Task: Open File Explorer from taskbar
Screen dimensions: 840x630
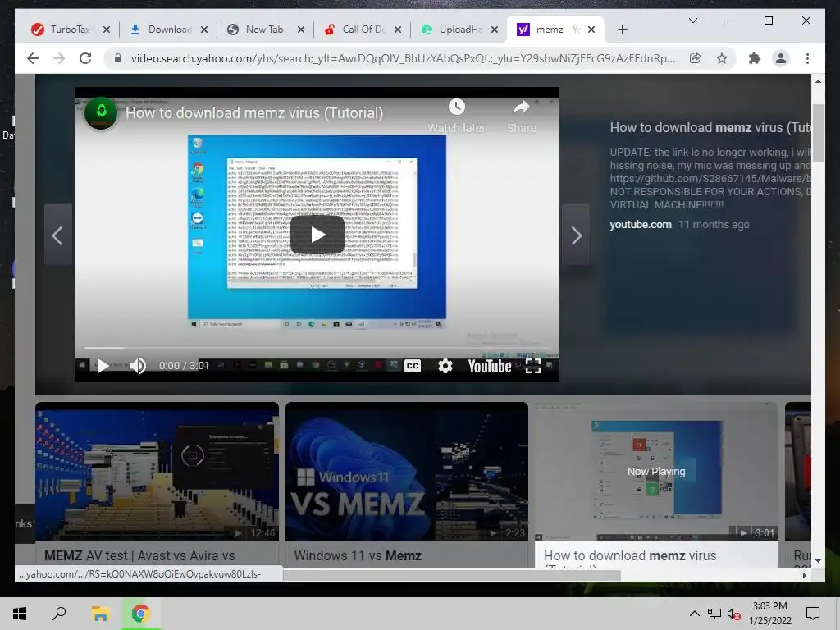Action: pos(99,614)
